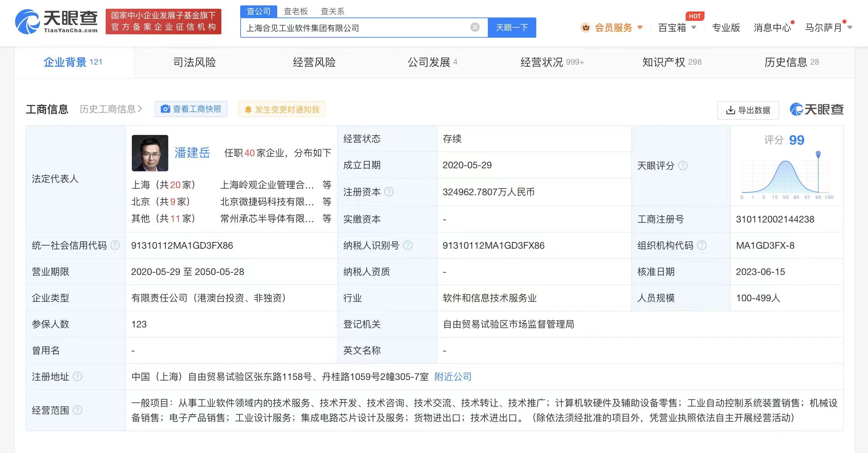This screenshot has width=868, height=453.
Task: Click the 成立日期 value 2020-05-29
Action: [x=467, y=165]
